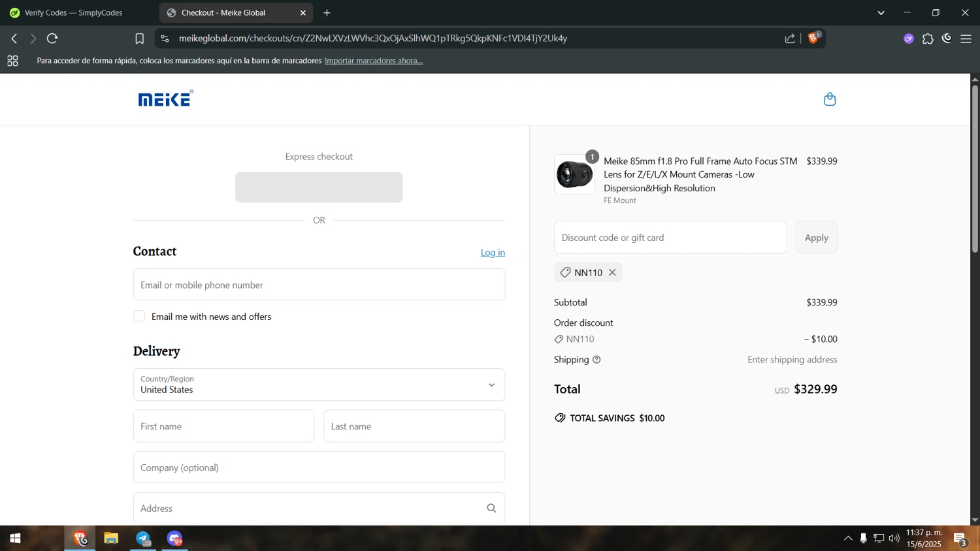Click the Total amount $329.99

815,389
